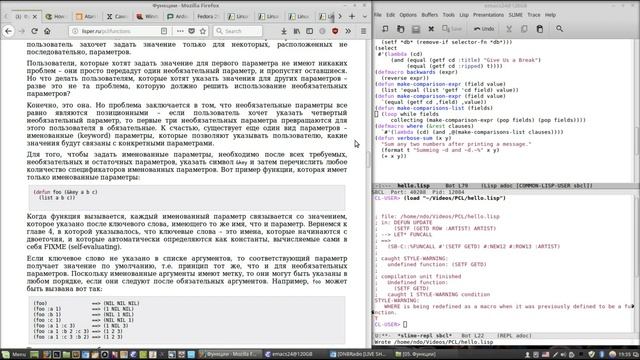Open Emacs Help menu
Image resolution: width=640 pixels, height=360 pixels.
click(x=550, y=15)
